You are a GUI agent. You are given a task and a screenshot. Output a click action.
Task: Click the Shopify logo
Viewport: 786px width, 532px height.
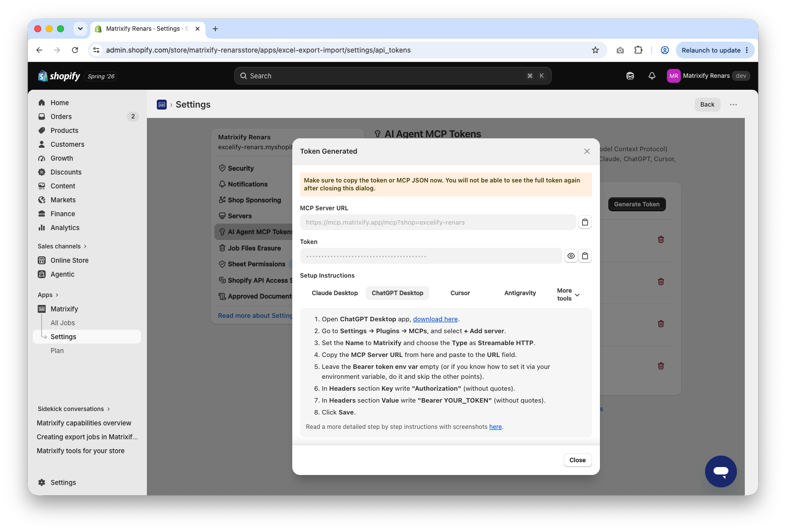pos(59,76)
